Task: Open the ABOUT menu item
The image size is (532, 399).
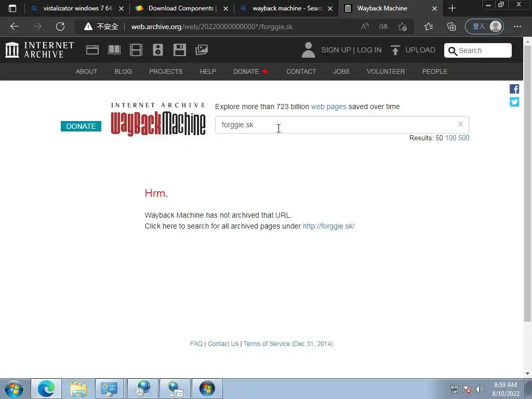Action: (x=87, y=72)
